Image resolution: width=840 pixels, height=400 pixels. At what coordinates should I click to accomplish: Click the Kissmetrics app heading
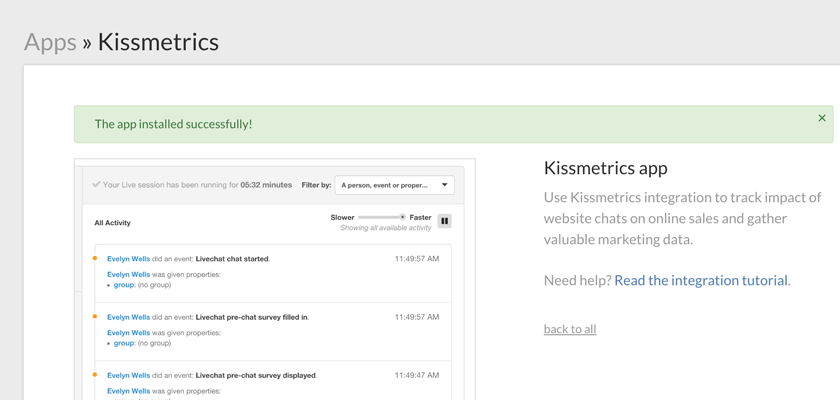[605, 168]
